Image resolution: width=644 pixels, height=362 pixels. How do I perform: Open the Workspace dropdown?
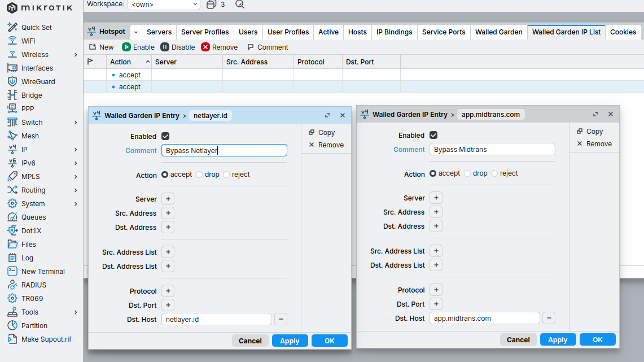pyautogui.click(x=164, y=5)
